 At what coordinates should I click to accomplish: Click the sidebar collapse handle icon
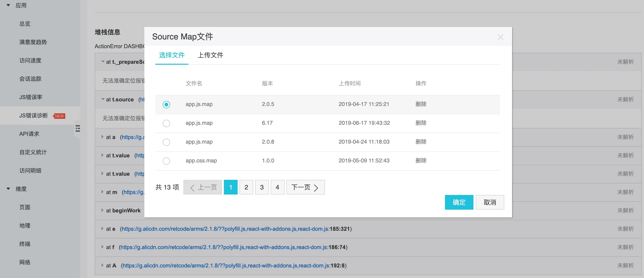78,128
